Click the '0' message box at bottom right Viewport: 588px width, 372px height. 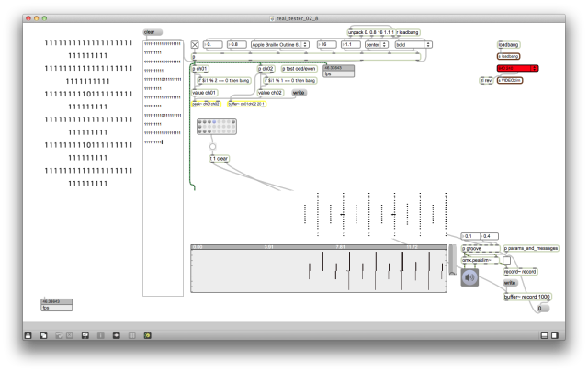[x=543, y=309]
